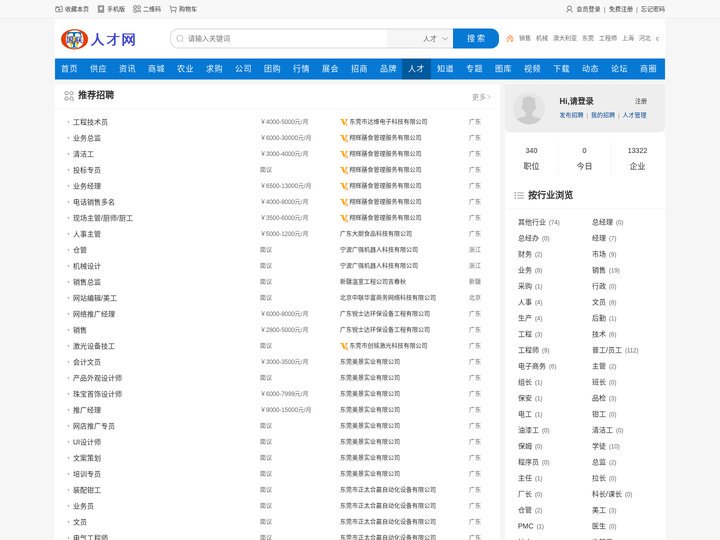Viewport: 720px width, 540px height.
Task: Open the 发布招聘 link
Action: coord(571,115)
